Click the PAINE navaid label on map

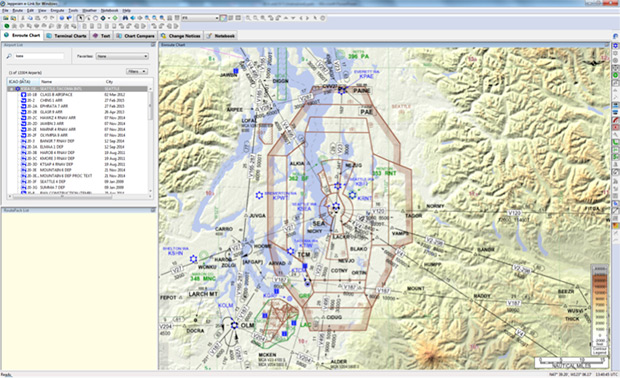(x=361, y=91)
